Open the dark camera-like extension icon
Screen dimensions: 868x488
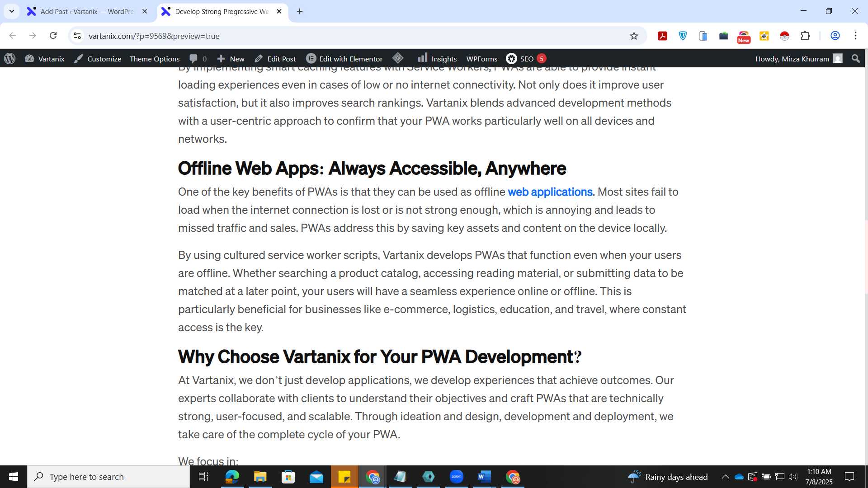(x=723, y=36)
